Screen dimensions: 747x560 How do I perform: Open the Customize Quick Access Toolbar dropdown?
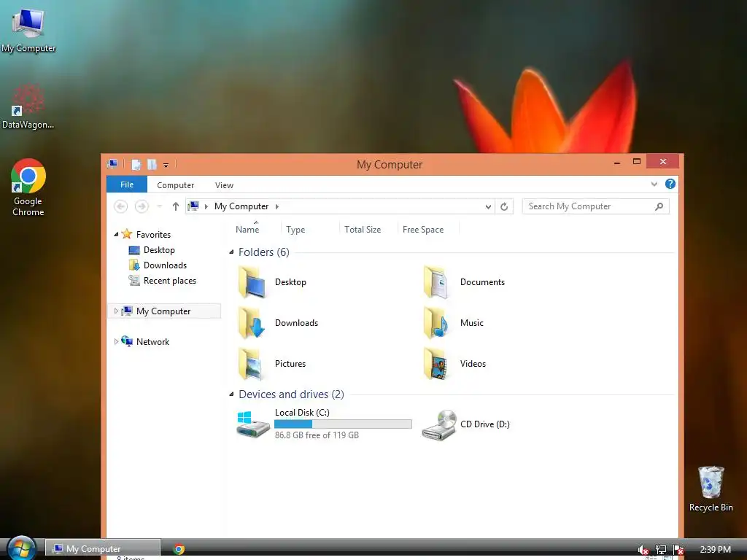coord(166,166)
